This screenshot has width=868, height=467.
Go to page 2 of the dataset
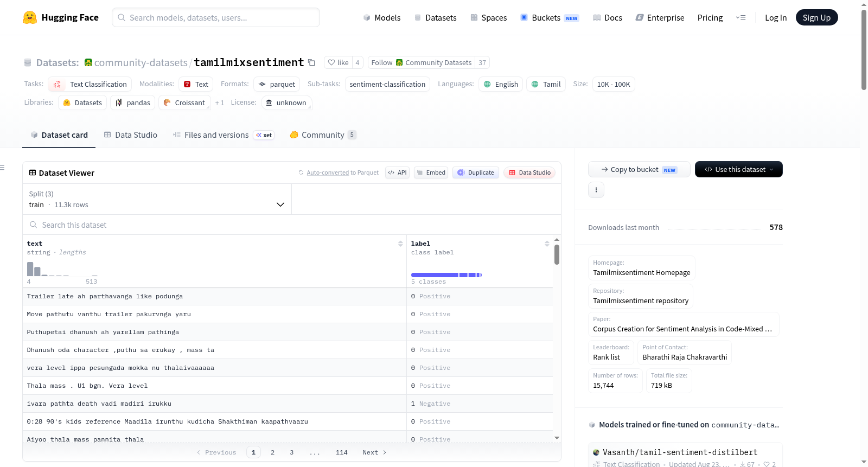pos(272,452)
